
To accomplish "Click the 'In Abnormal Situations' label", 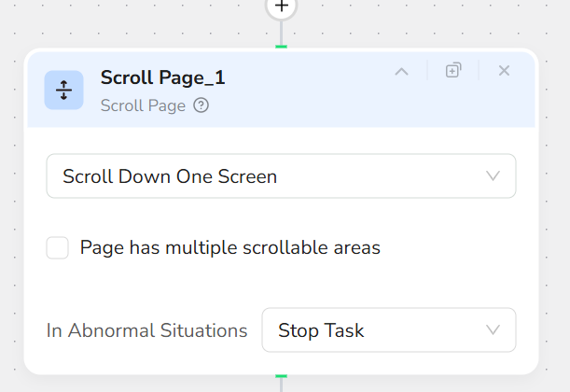I will [x=147, y=330].
